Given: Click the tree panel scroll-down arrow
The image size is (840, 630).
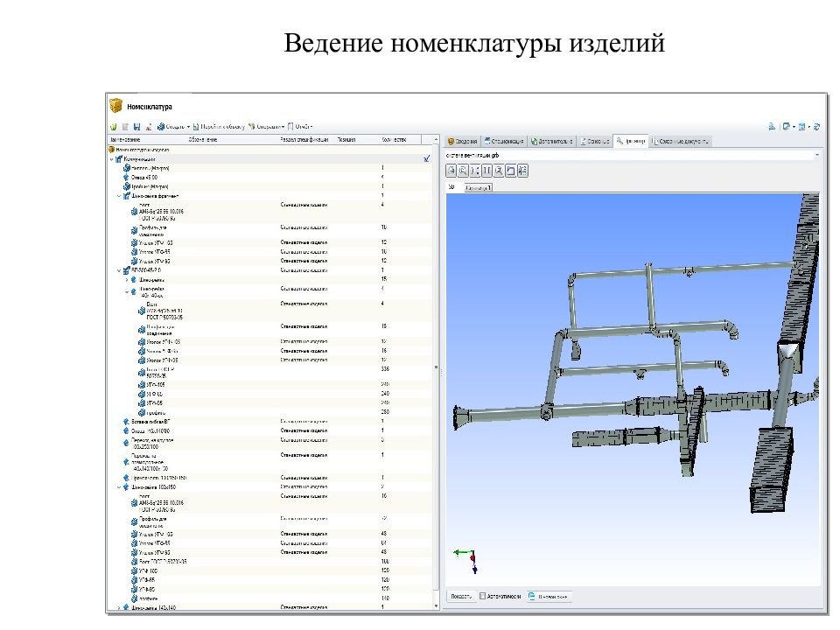Looking at the screenshot, I should 436,606.
